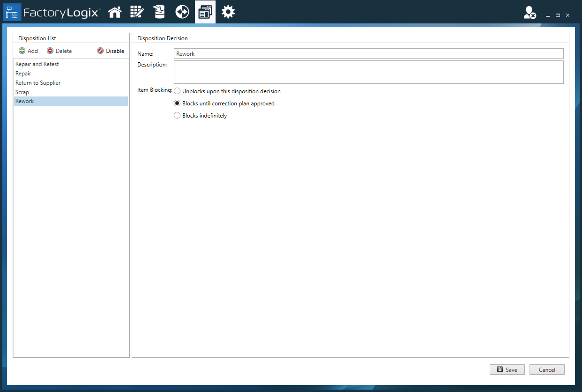Image resolution: width=582 pixels, height=392 pixels.
Task: Click the empty Description text area
Action: tap(368, 72)
